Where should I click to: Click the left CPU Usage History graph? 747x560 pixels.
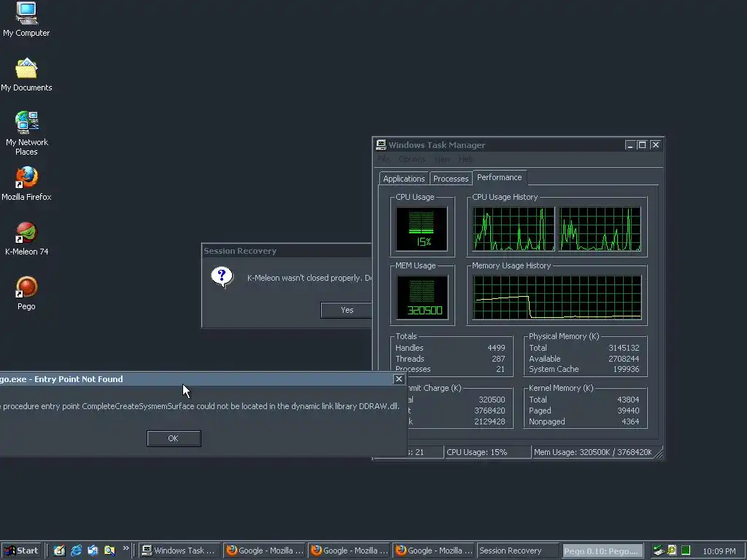pos(514,228)
